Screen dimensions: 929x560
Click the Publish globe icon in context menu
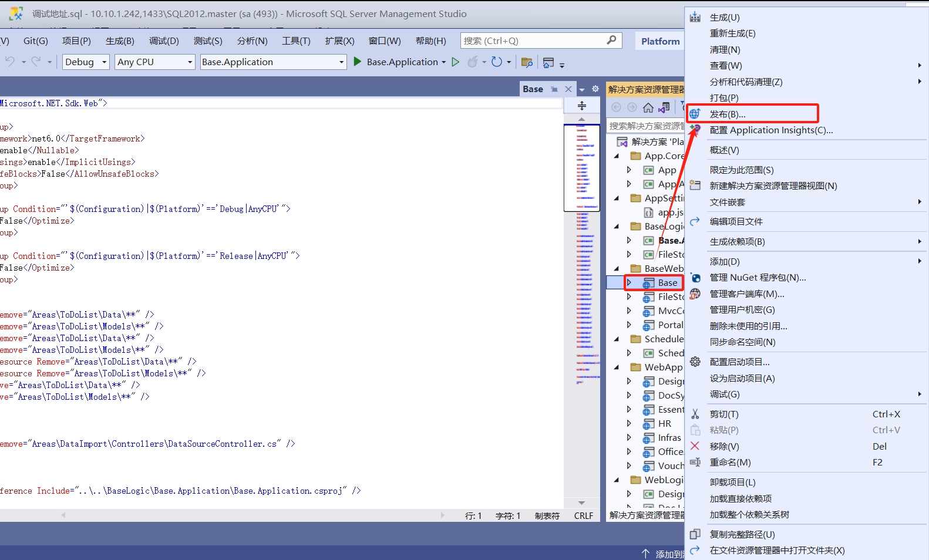click(695, 114)
